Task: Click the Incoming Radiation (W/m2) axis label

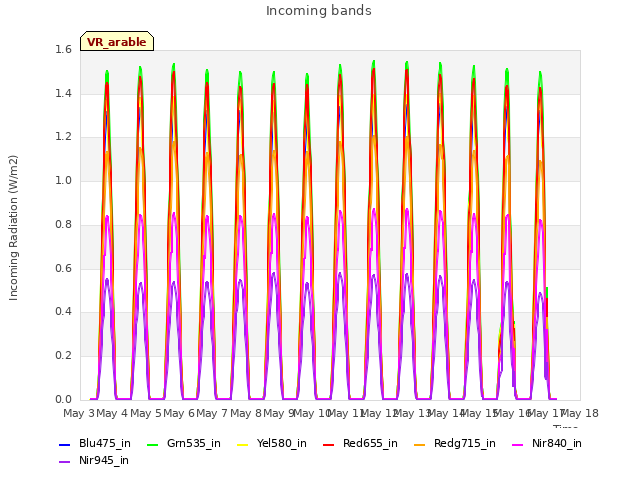Action: tap(13, 228)
